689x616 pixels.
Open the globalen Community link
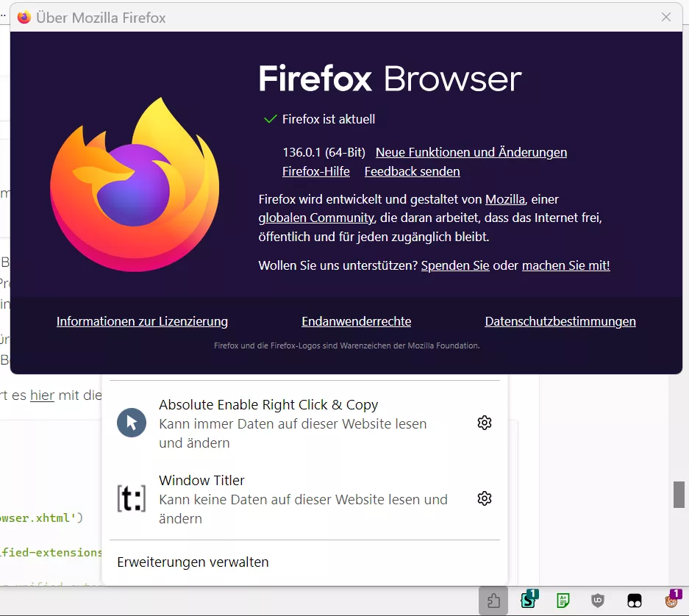point(316,218)
